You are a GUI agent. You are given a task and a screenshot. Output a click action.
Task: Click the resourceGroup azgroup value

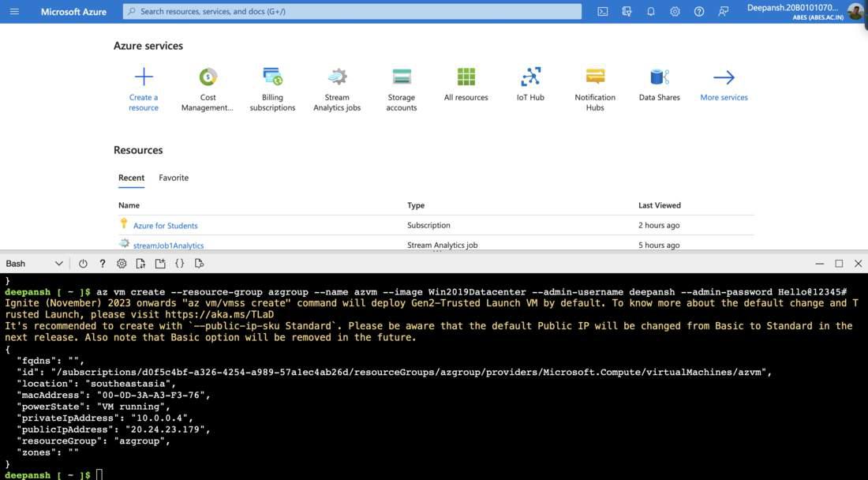pos(142,441)
